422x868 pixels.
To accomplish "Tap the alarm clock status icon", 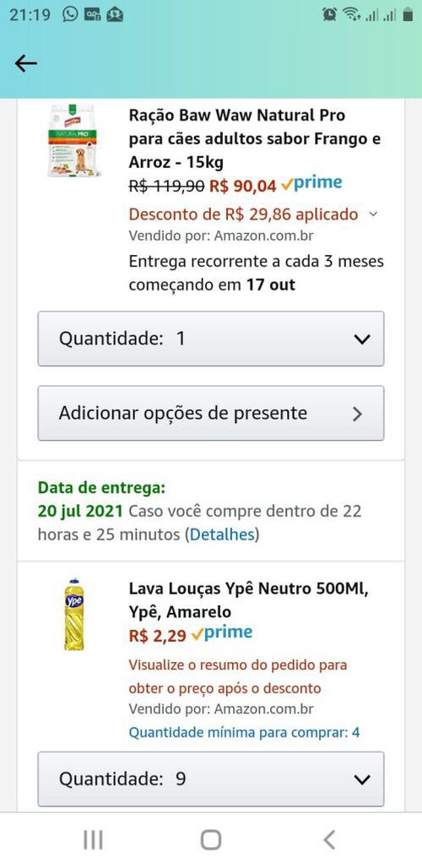I will [330, 15].
